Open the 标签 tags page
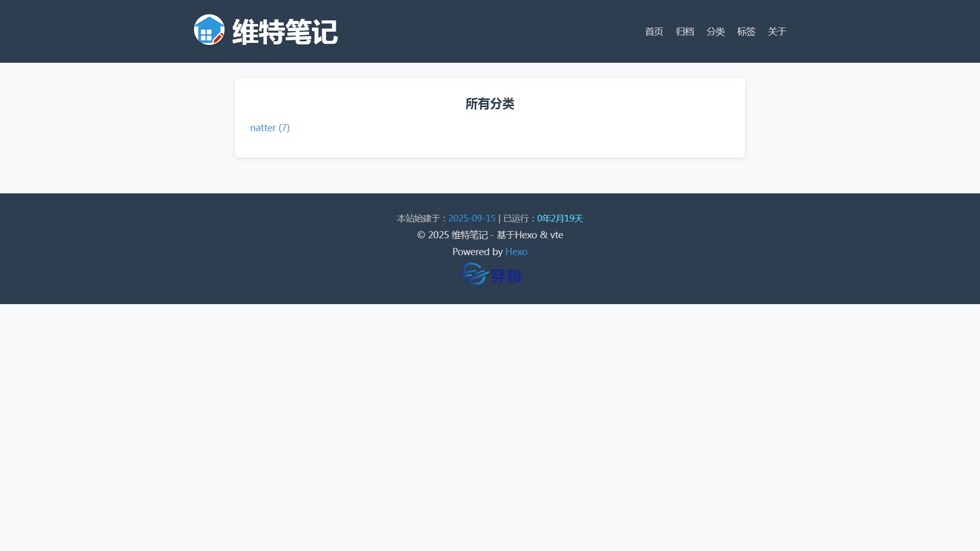The width and height of the screenshot is (980, 551). point(746,32)
